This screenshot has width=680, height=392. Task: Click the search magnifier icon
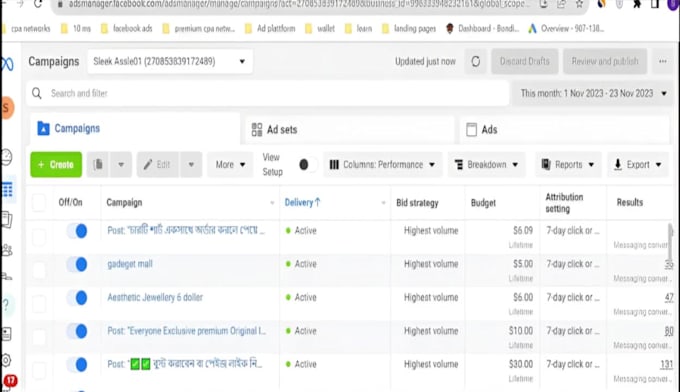coord(37,93)
